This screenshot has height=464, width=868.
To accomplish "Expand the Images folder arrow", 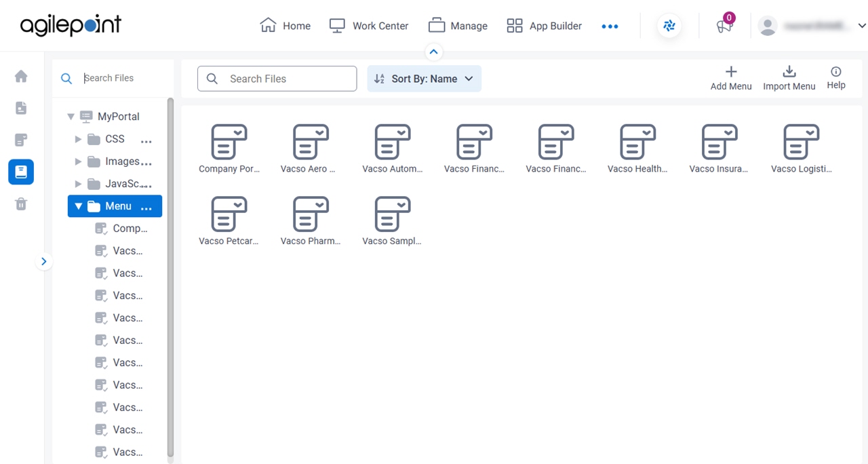I will pos(78,161).
